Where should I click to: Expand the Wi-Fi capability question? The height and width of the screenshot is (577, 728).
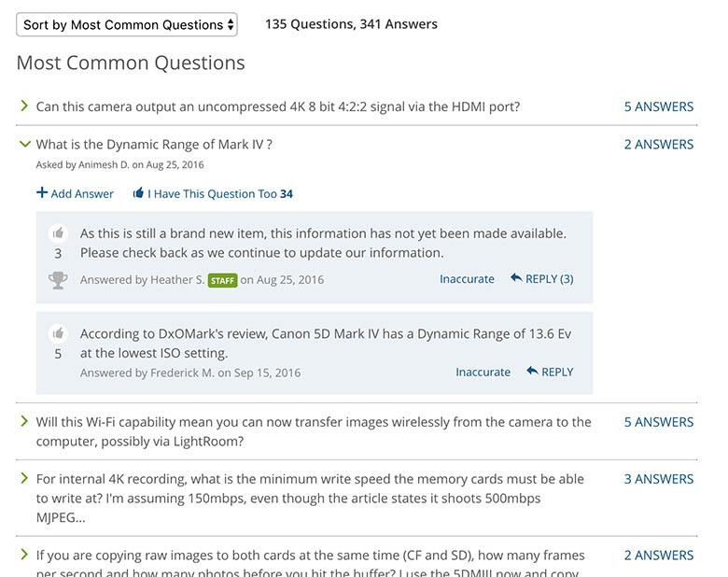pyautogui.click(x=24, y=422)
